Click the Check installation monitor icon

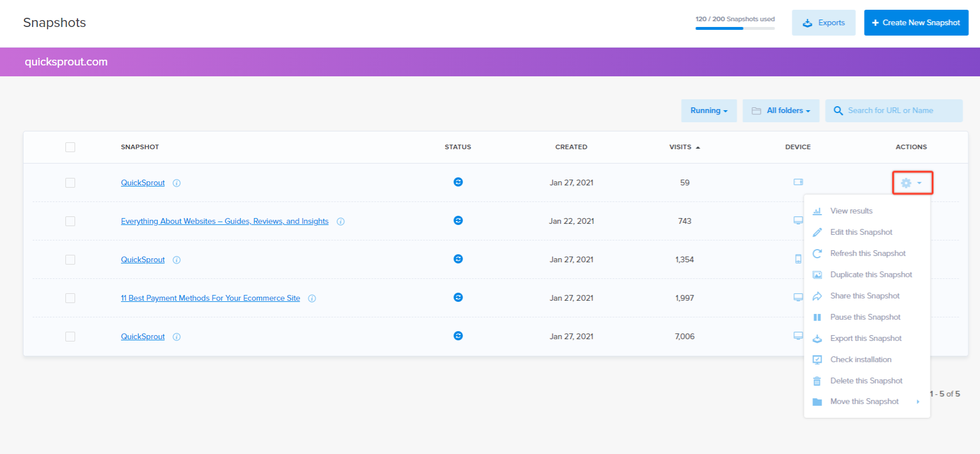click(817, 360)
